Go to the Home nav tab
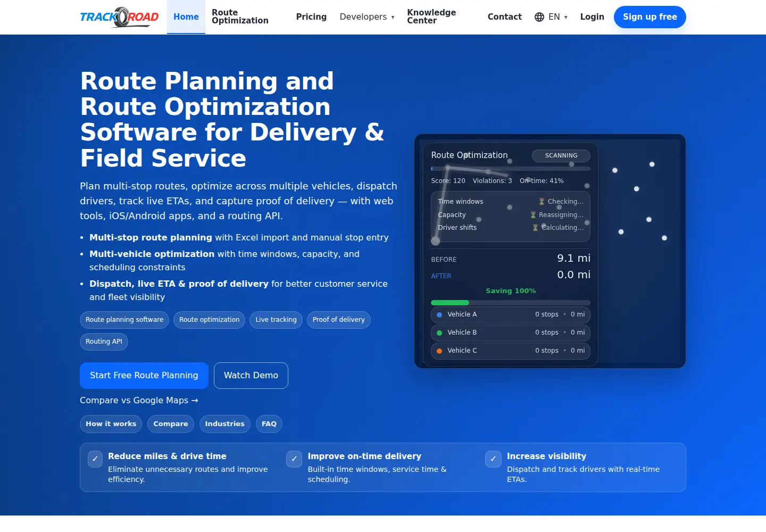The width and height of the screenshot is (766, 532). pyautogui.click(x=186, y=17)
